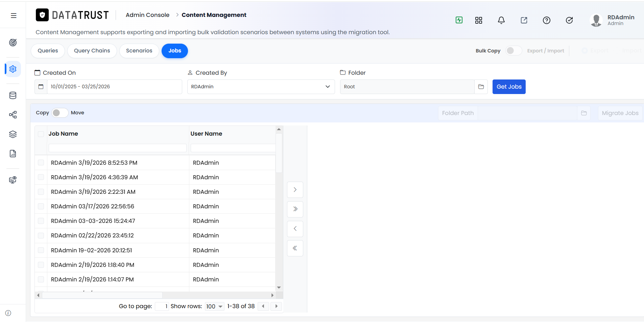The image size is (644, 322).
Task: Click the scroll down arrow of jobs table
Action: click(x=279, y=287)
